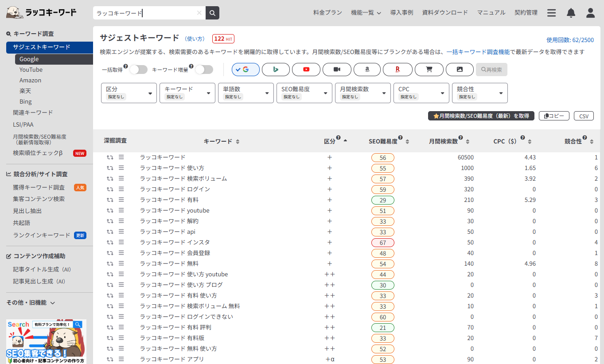Screen dimensions: 604x364
Task: Open the キーワード filter dropdown
Action: tap(187, 93)
